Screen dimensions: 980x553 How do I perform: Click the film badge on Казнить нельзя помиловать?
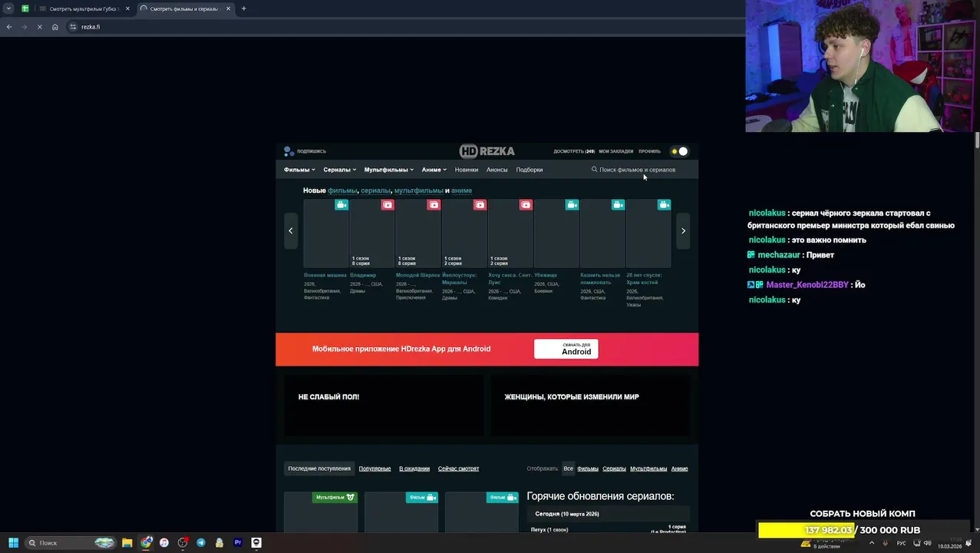click(x=618, y=205)
